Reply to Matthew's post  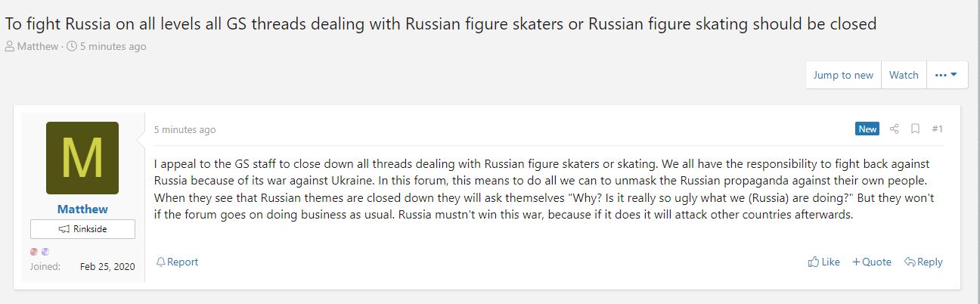[x=923, y=262]
